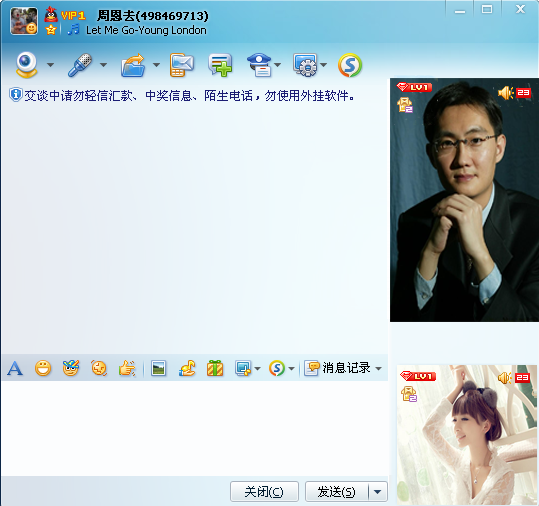Open the report police-hat icon

pos(260,65)
